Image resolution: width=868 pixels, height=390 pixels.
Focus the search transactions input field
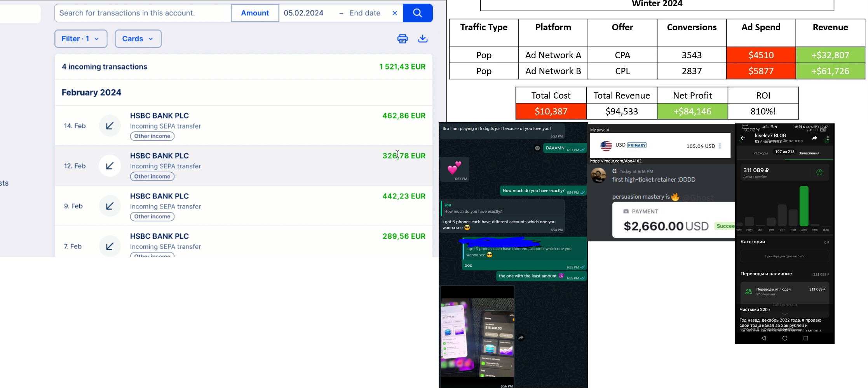143,13
